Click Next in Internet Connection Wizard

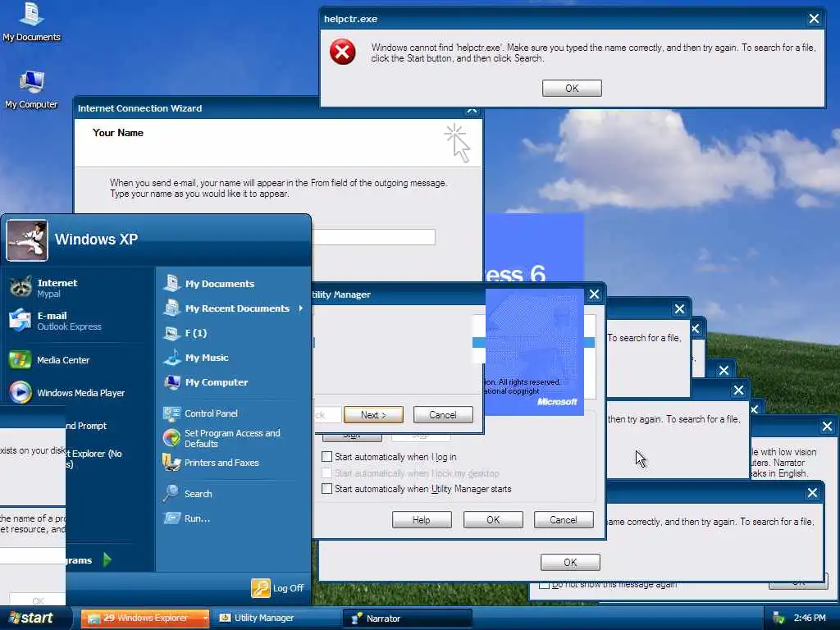373,414
